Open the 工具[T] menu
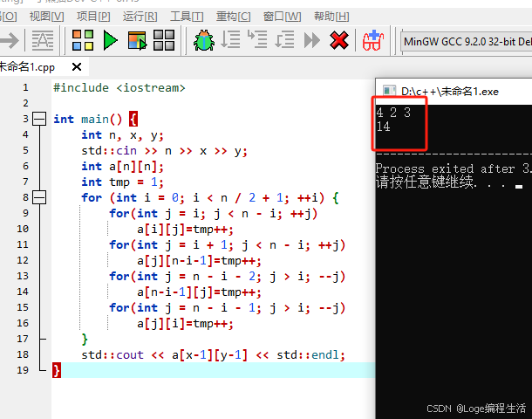The image size is (532, 419). 187,17
